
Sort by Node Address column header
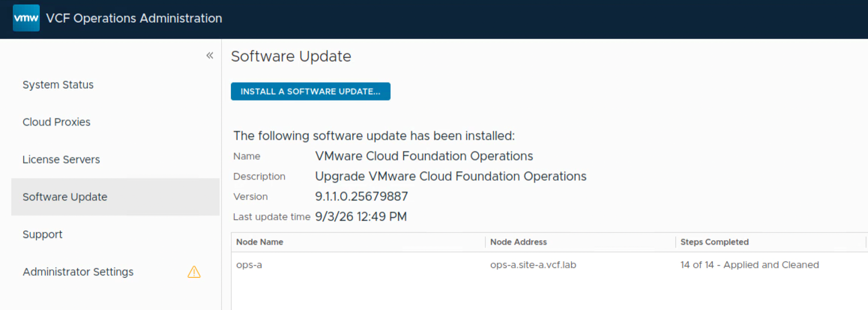518,242
